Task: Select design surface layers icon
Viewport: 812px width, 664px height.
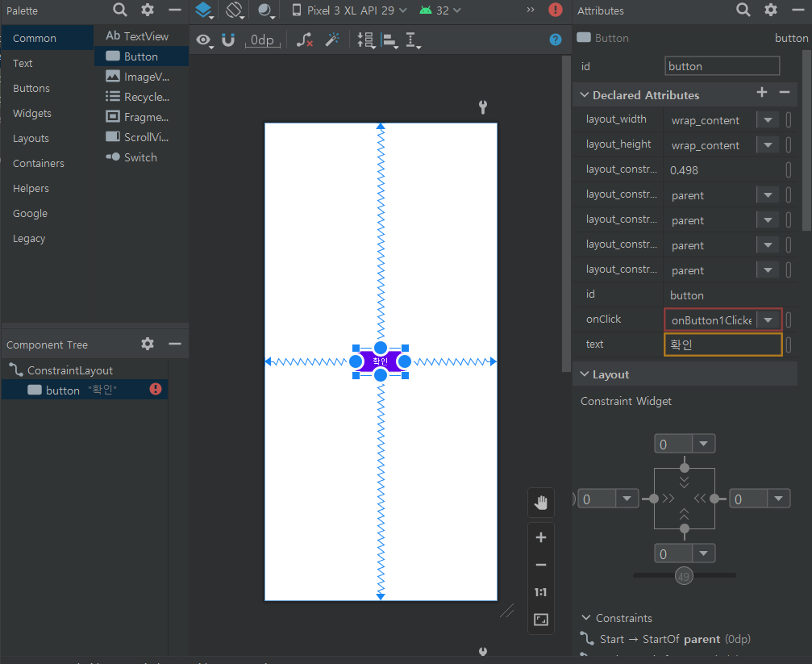Action: tap(203, 10)
